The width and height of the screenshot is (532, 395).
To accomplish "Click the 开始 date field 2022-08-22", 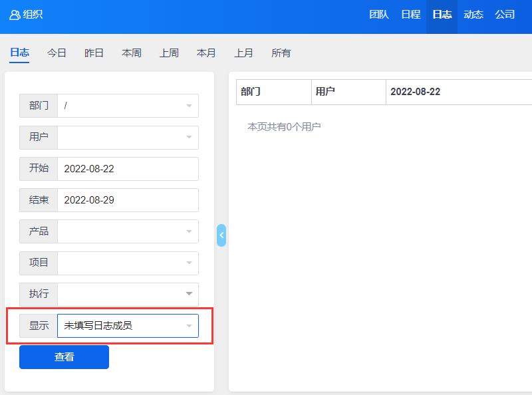I will click(128, 169).
